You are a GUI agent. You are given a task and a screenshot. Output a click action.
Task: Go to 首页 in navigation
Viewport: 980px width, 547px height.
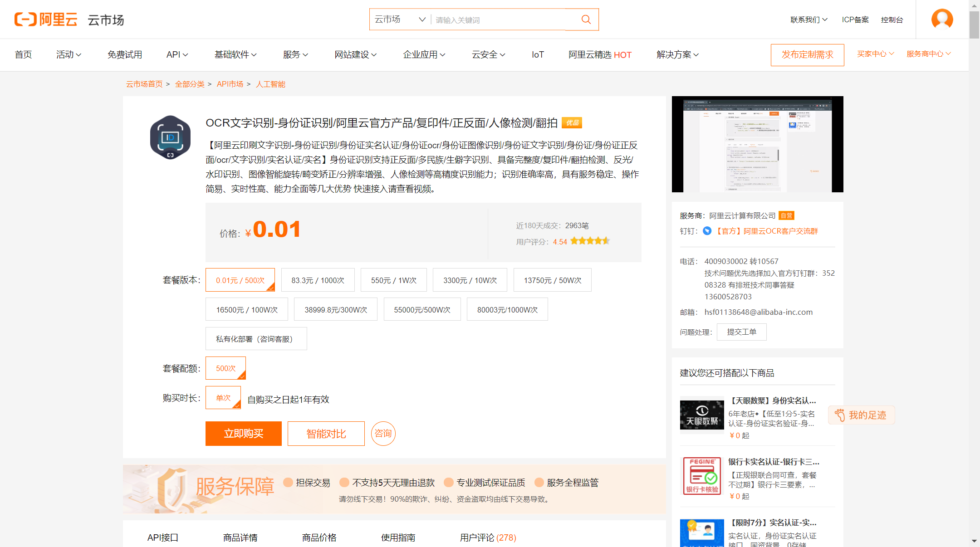pos(23,54)
